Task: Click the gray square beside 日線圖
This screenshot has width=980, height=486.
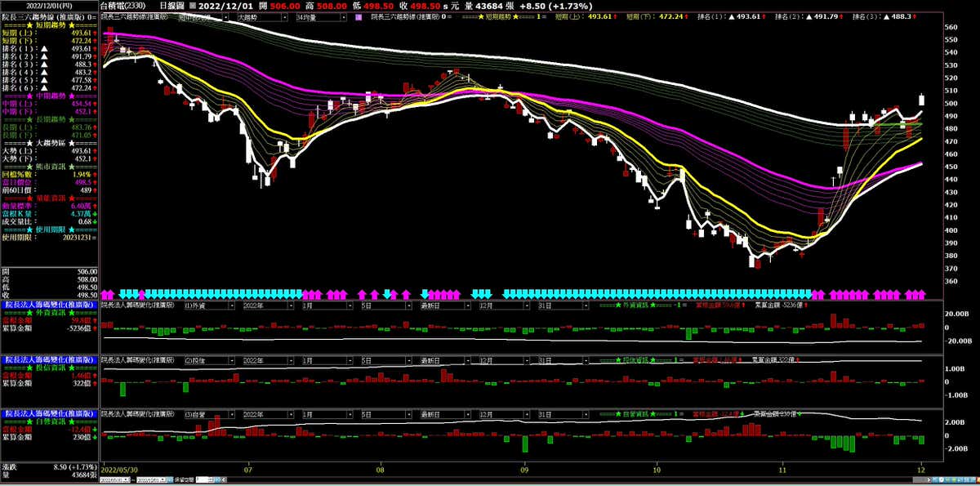Action: [192, 5]
